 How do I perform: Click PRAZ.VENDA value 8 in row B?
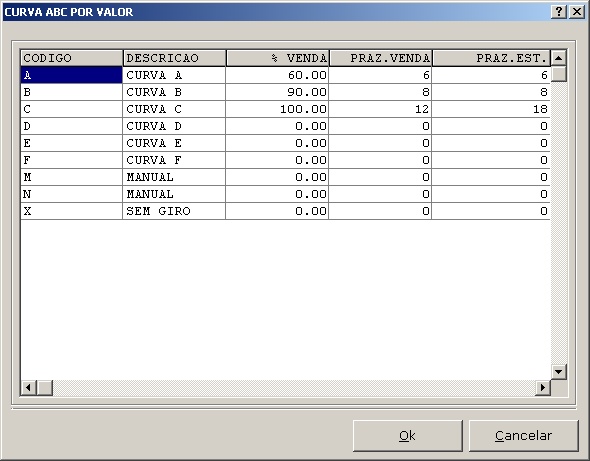[x=380, y=92]
